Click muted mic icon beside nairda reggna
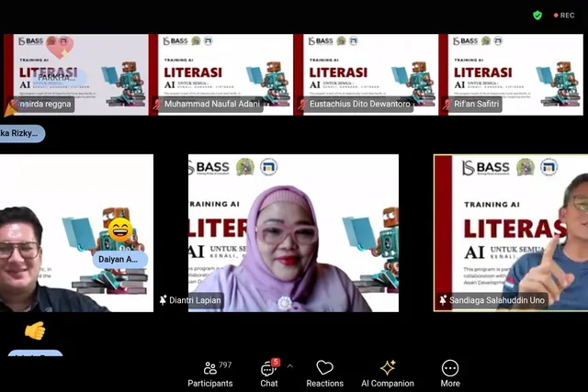Screen dimensions: 588x392 [14, 104]
